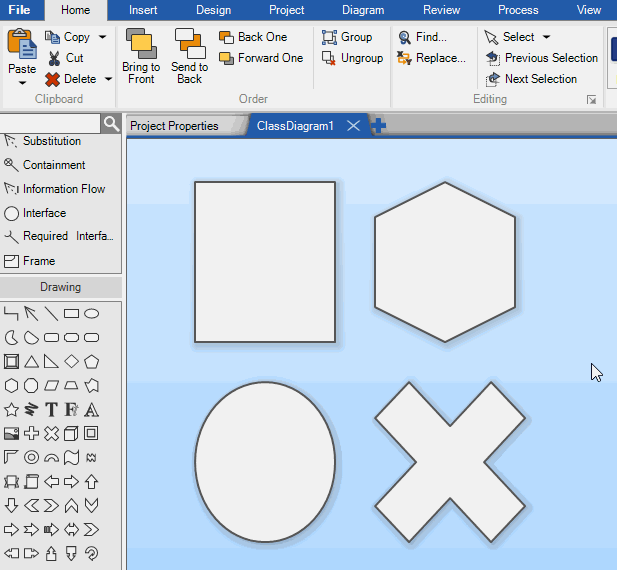Click Next Selection

pyautogui.click(x=531, y=79)
